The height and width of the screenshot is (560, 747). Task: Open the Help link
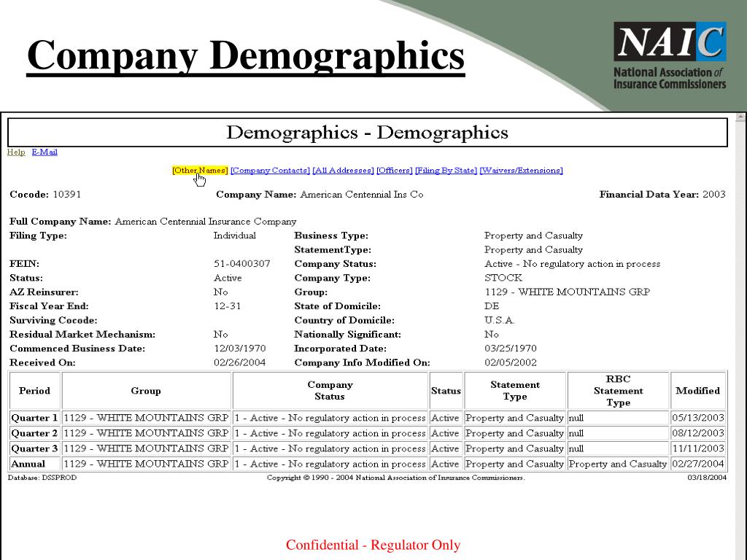tap(16, 152)
